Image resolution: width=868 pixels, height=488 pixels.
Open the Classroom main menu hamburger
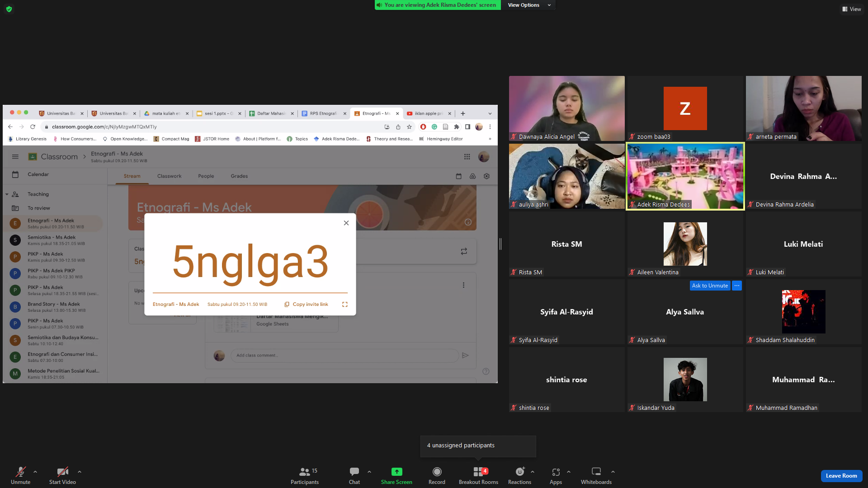(15, 157)
